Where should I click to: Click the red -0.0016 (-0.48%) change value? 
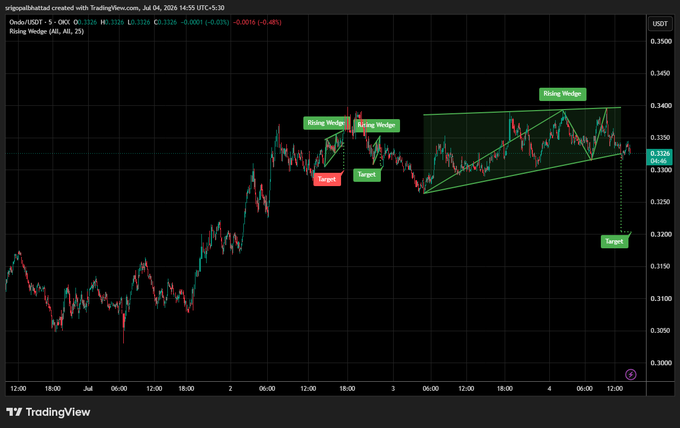coord(257,22)
